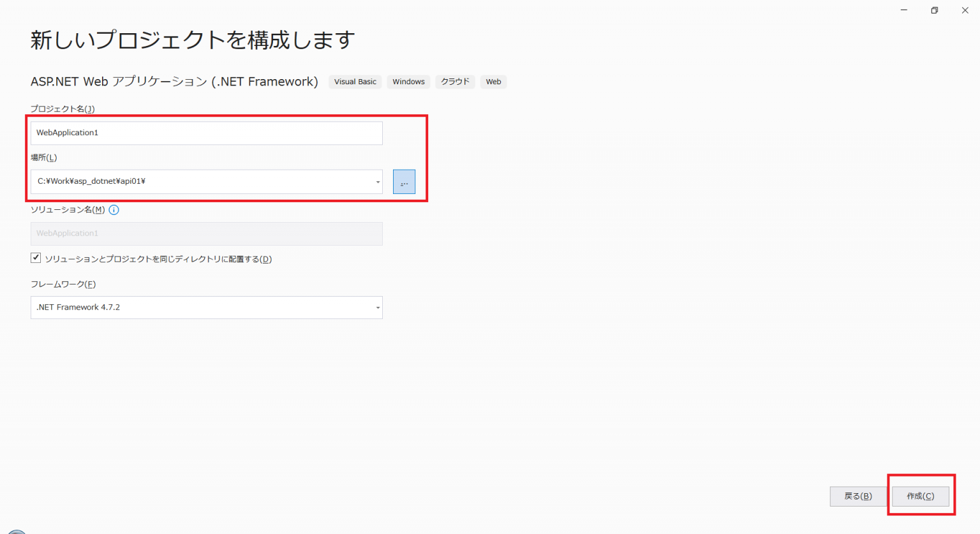
Task: Click the 場所(L) label
Action: [44, 158]
